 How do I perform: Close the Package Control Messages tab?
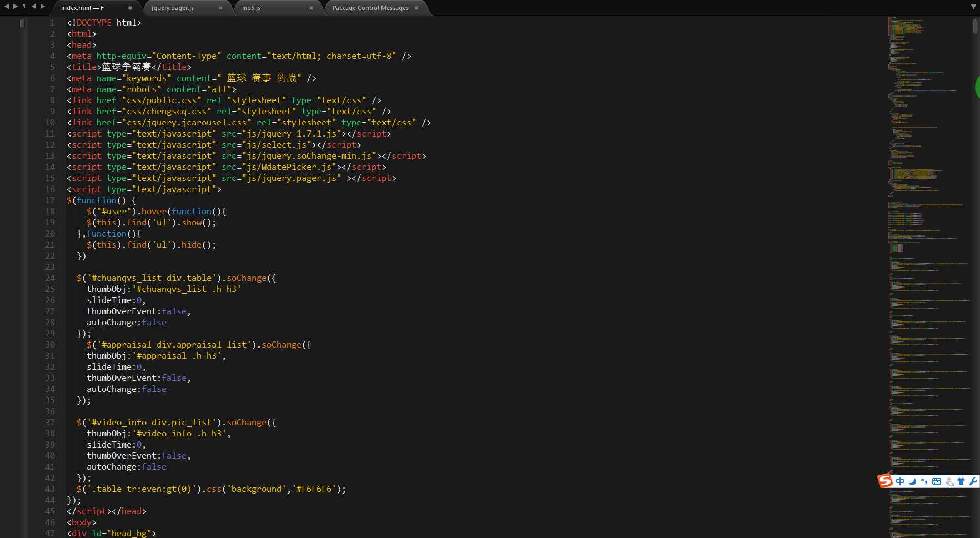click(x=416, y=8)
